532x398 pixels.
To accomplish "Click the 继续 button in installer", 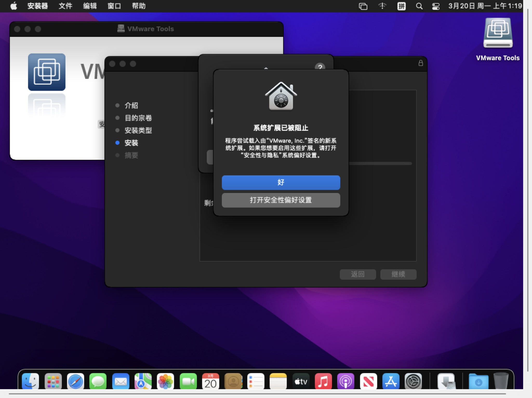I will (x=398, y=274).
